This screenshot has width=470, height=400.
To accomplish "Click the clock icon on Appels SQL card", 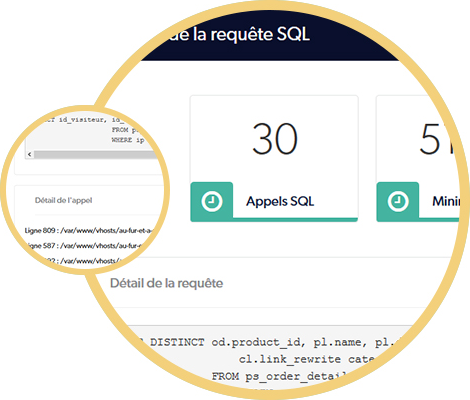I will coord(212,201).
